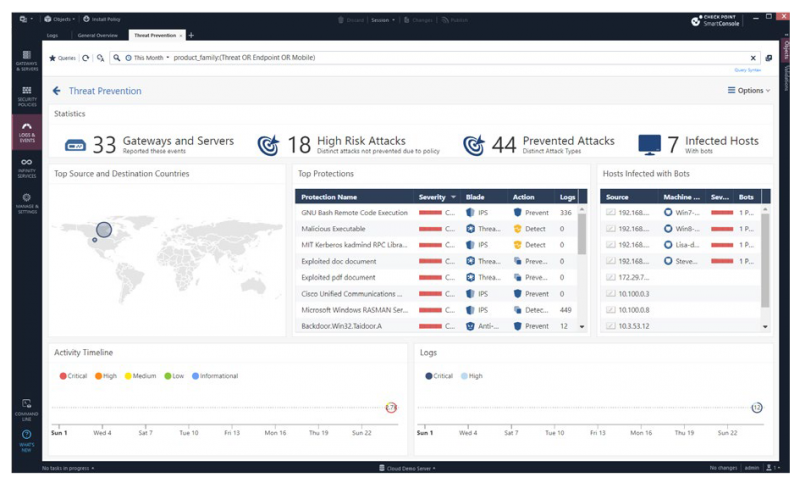
Task: Close the Threat Prevention tab
Action: [x=181, y=36]
